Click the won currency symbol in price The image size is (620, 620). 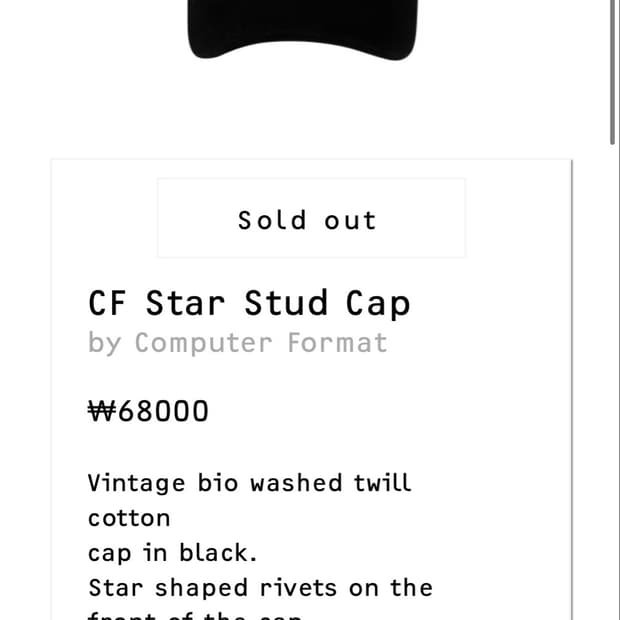102,411
